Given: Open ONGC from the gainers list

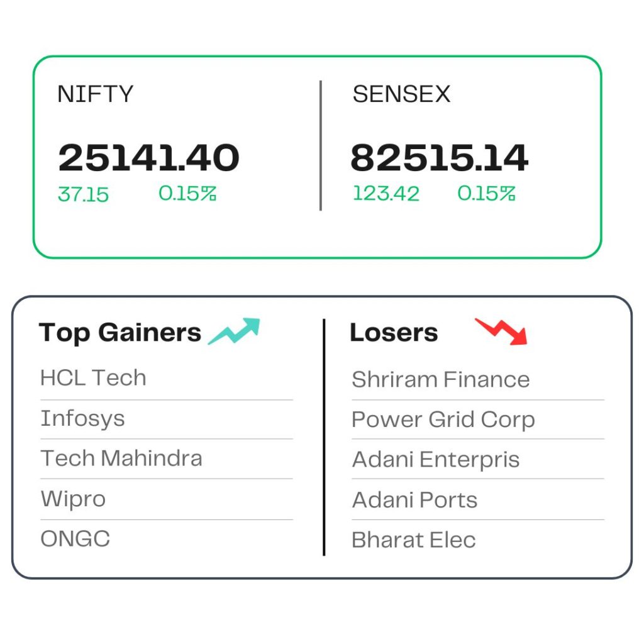Looking at the screenshot, I should click(x=75, y=539).
